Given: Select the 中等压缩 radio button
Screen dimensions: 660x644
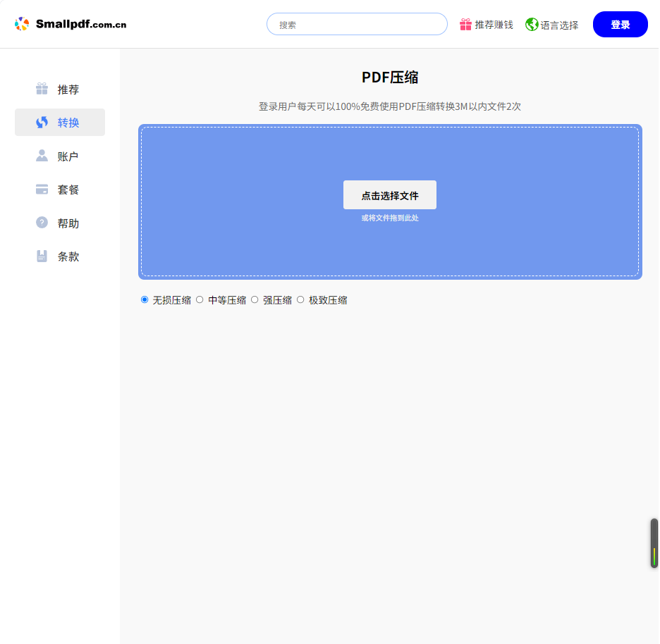Looking at the screenshot, I should tap(200, 300).
